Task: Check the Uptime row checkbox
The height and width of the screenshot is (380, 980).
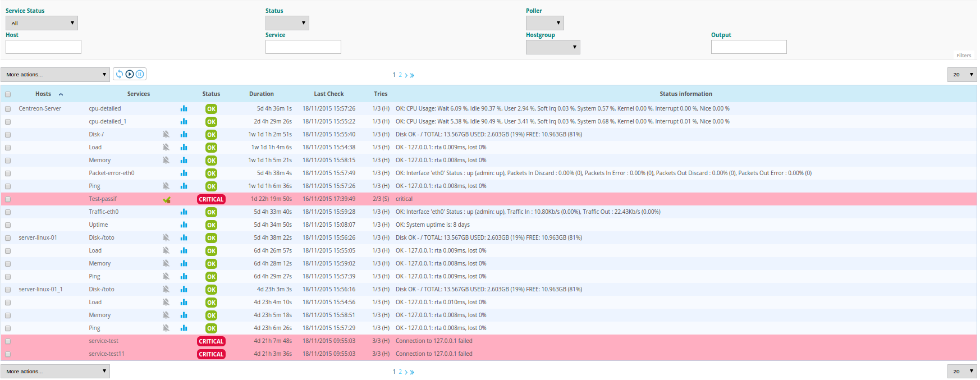Action: [8, 225]
